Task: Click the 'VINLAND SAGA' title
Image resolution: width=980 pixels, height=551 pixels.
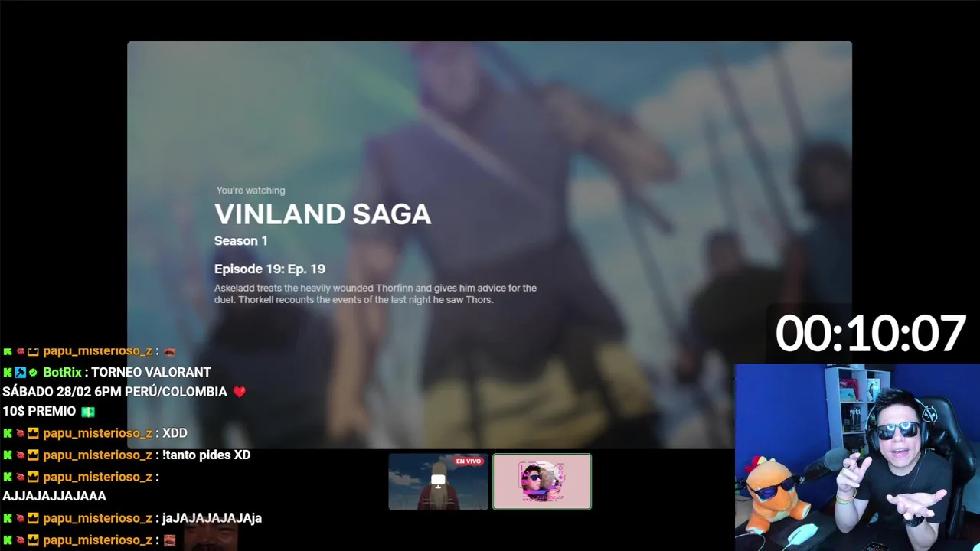Action: click(323, 214)
